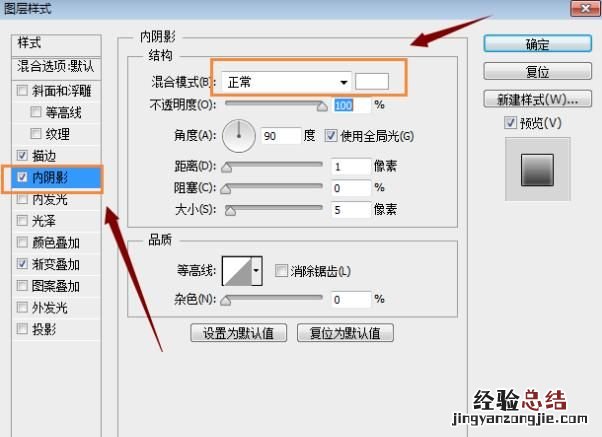602x437 pixels.
Task: Click the 大小 value field showing 5
Action: pos(351,210)
